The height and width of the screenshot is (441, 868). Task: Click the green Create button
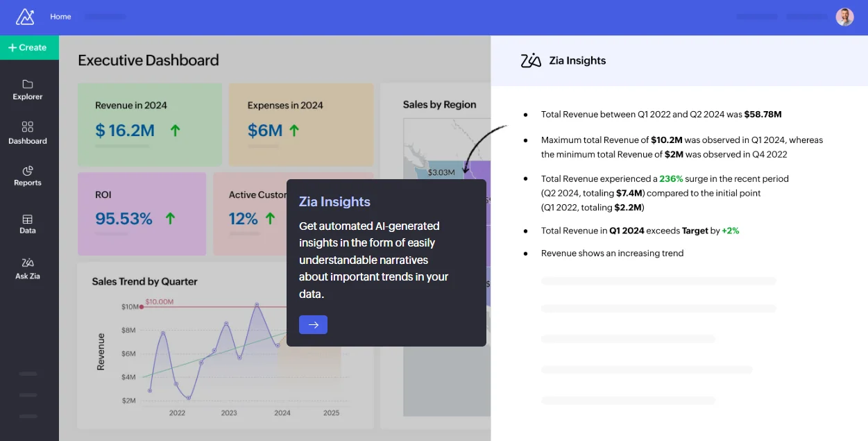pos(29,47)
